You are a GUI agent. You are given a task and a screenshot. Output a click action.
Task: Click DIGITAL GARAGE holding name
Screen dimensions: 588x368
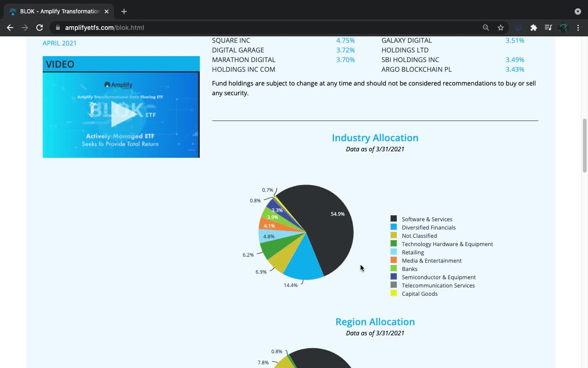(238, 50)
